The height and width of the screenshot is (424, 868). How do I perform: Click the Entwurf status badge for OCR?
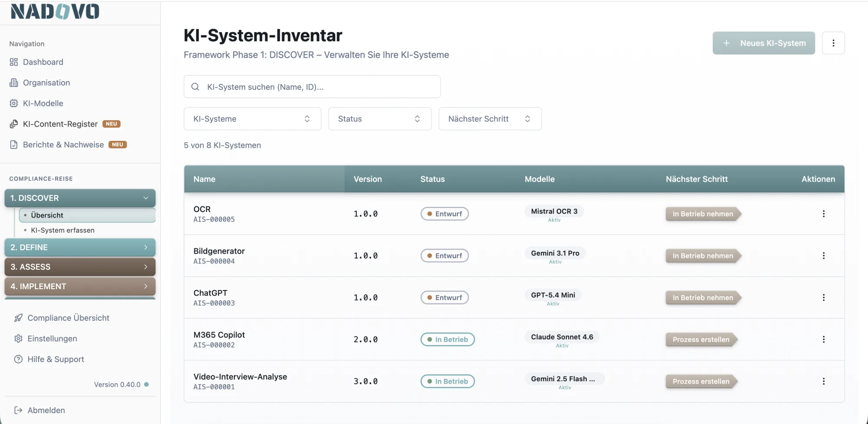444,214
